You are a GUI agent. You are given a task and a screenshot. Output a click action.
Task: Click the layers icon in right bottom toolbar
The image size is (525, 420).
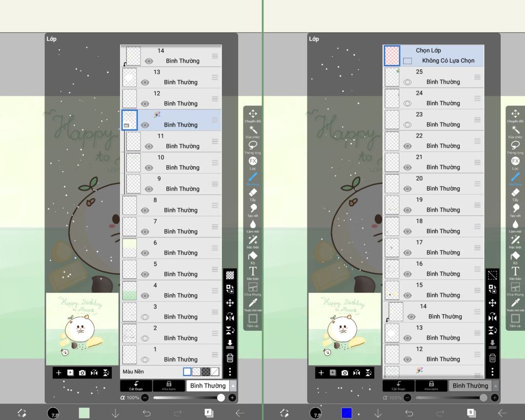point(471,413)
